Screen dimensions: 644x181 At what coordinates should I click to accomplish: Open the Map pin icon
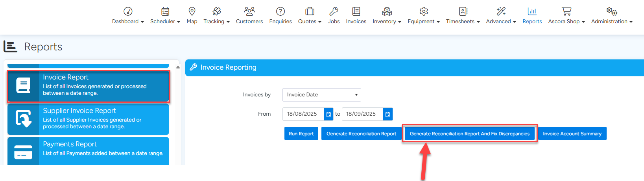192,11
